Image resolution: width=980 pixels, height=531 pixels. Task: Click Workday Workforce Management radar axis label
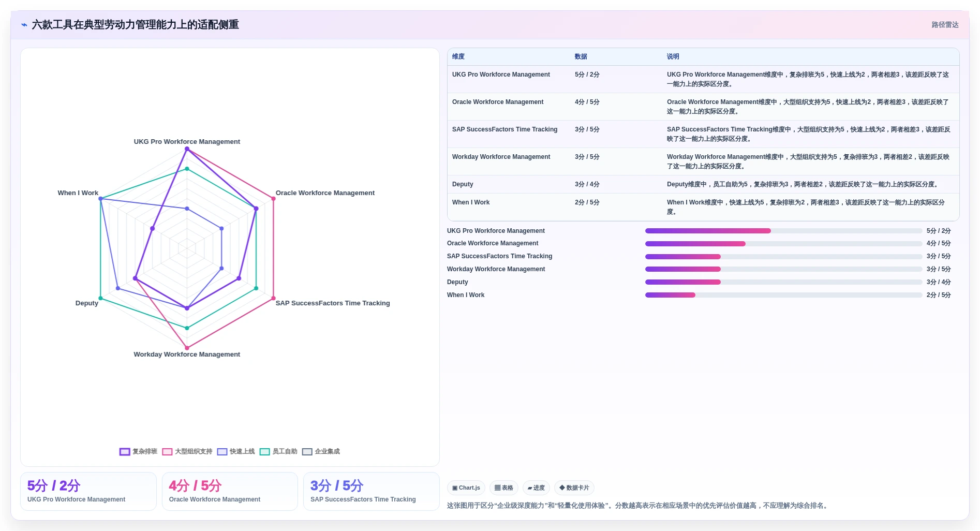(x=187, y=355)
